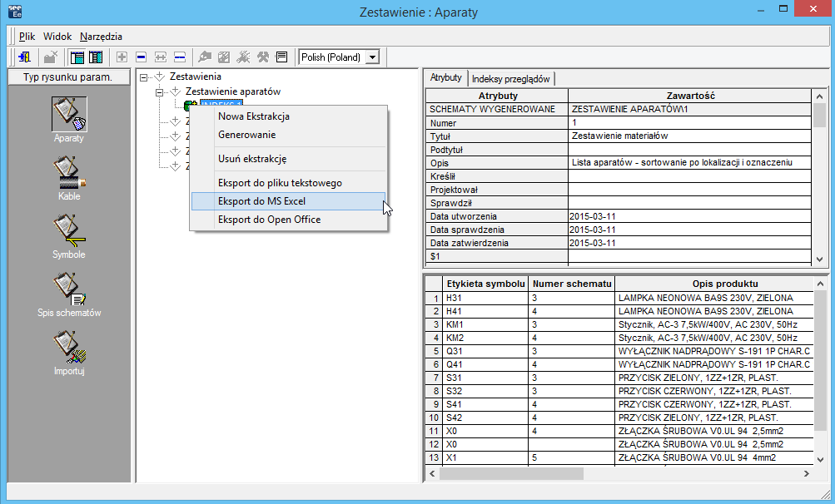Screen dimensions: 835x504
Task: Choose Generowanie from context menu
Action: [x=288, y=135]
